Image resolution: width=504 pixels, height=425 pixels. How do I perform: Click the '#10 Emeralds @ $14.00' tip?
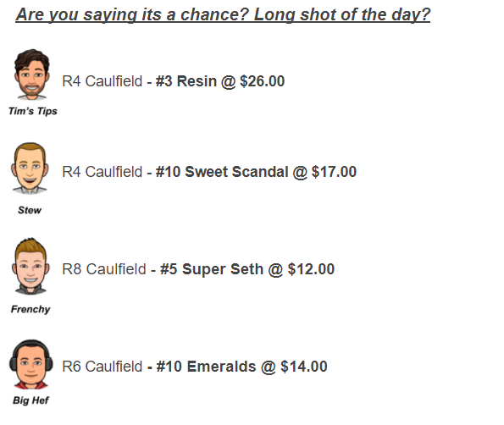point(241,367)
